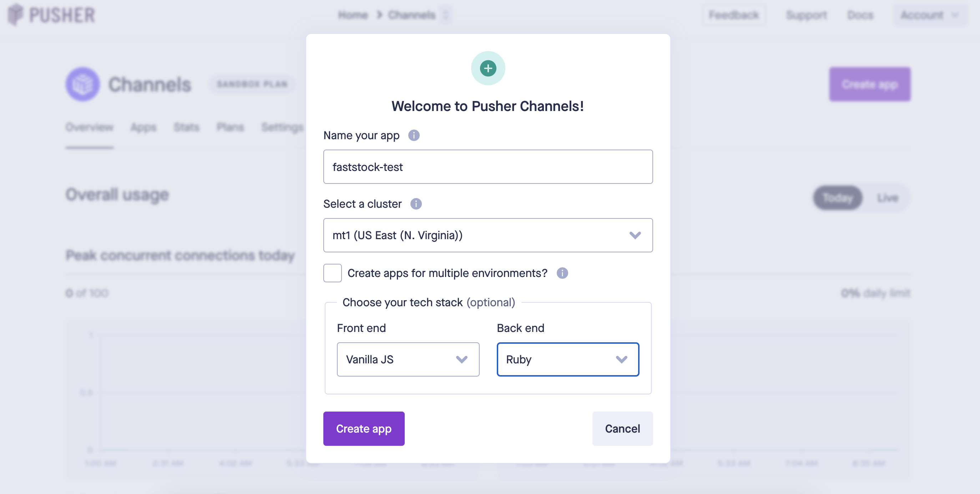The height and width of the screenshot is (494, 980).
Task: Click the Cancel button
Action: coord(622,428)
